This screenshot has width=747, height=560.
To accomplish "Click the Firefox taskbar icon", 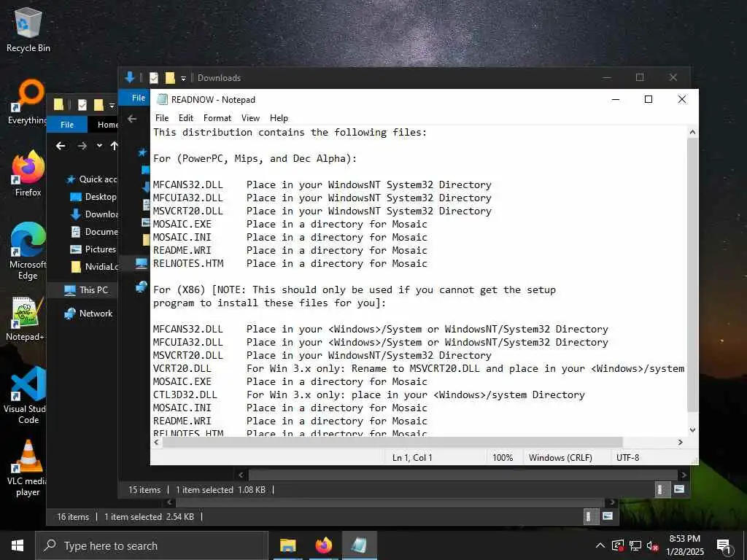I will pos(323,545).
